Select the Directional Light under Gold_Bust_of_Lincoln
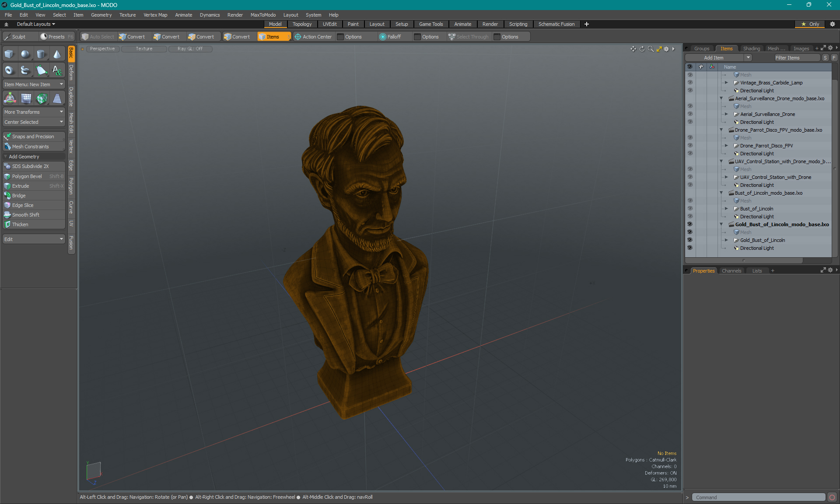Image resolution: width=840 pixels, height=504 pixels. tap(756, 248)
